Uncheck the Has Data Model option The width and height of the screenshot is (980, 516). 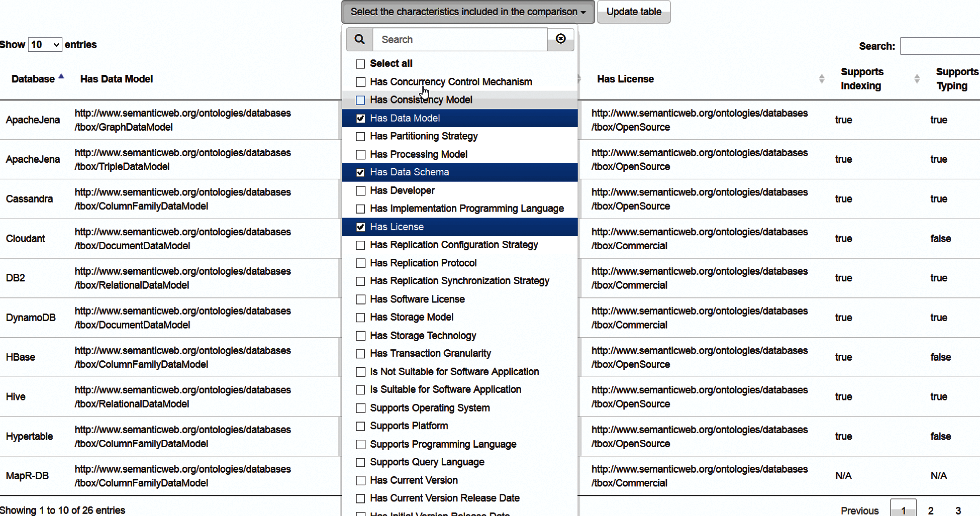[x=360, y=118]
